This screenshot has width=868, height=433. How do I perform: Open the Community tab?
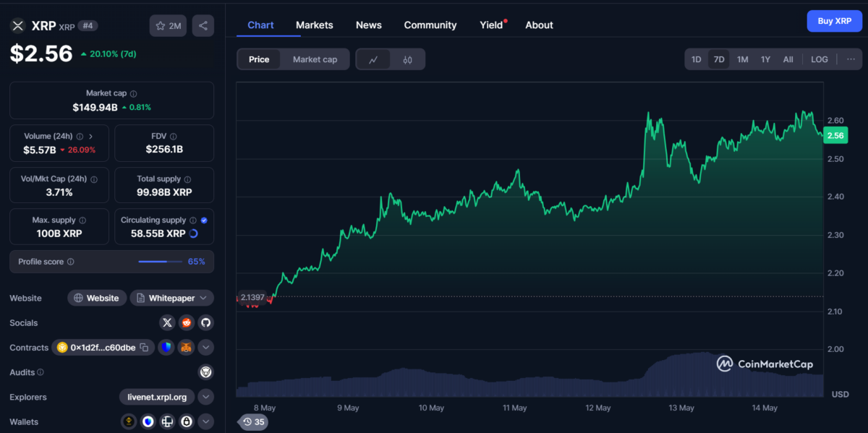(430, 25)
